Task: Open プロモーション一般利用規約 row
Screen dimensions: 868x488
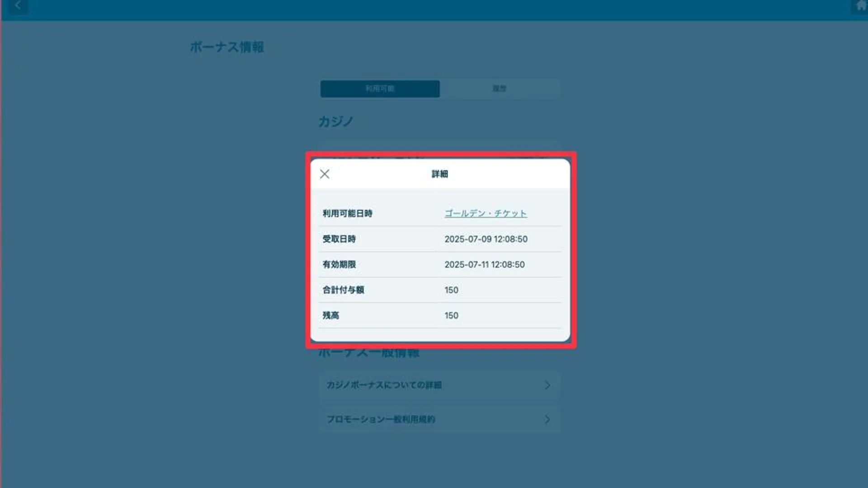Action: [x=439, y=419]
